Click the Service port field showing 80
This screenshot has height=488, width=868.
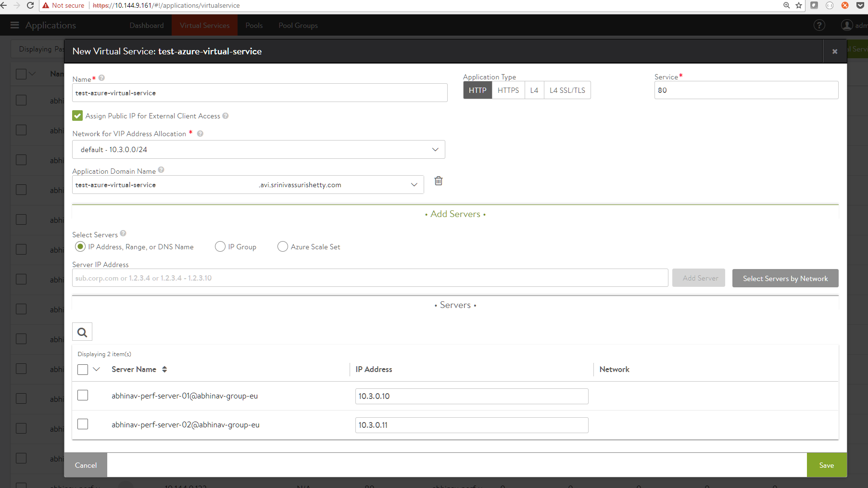[746, 90]
